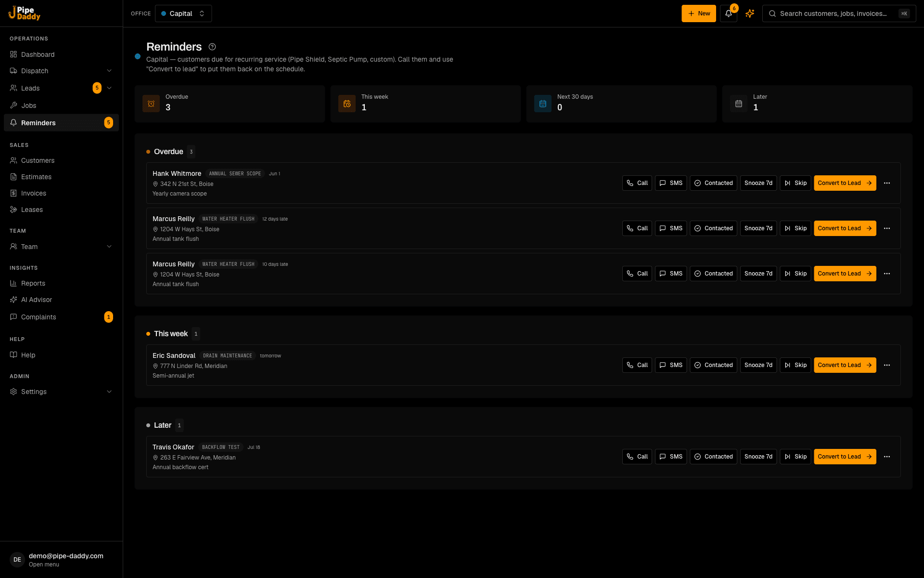Screen dimensions: 924x578
Task: Mark Travis Okafor as Contacted
Action: (x=713, y=457)
